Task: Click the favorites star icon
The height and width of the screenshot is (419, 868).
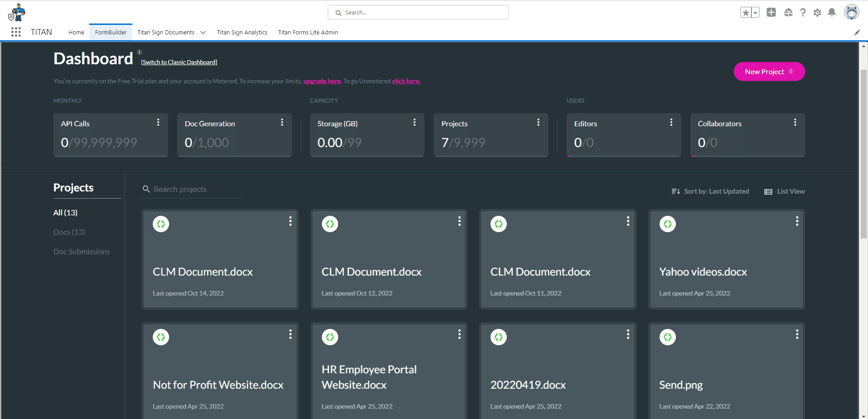Action: (x=745, y=12)
